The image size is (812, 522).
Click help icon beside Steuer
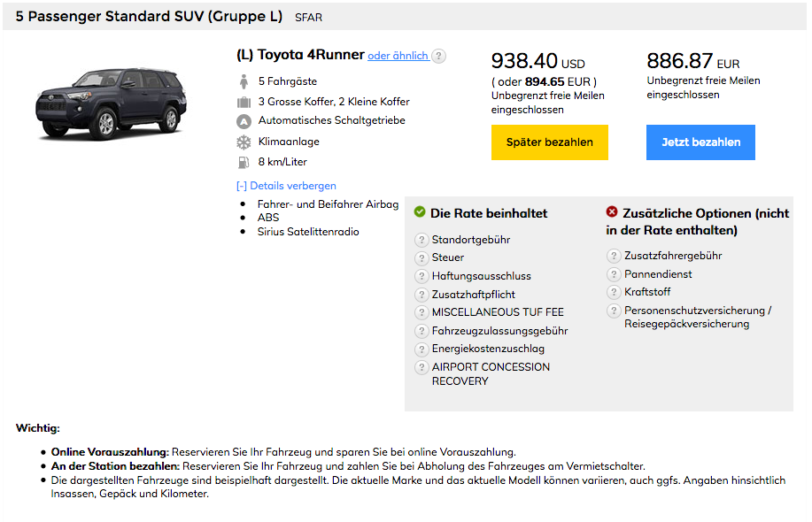421,258
